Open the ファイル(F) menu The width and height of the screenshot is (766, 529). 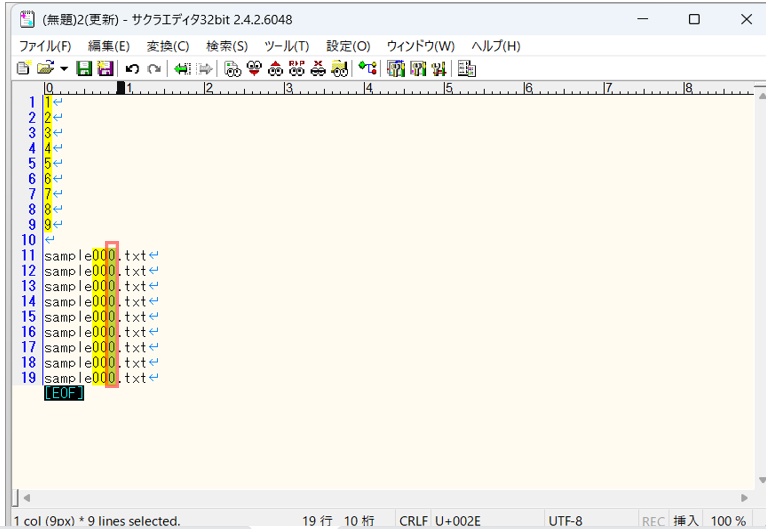pos(45,46)
